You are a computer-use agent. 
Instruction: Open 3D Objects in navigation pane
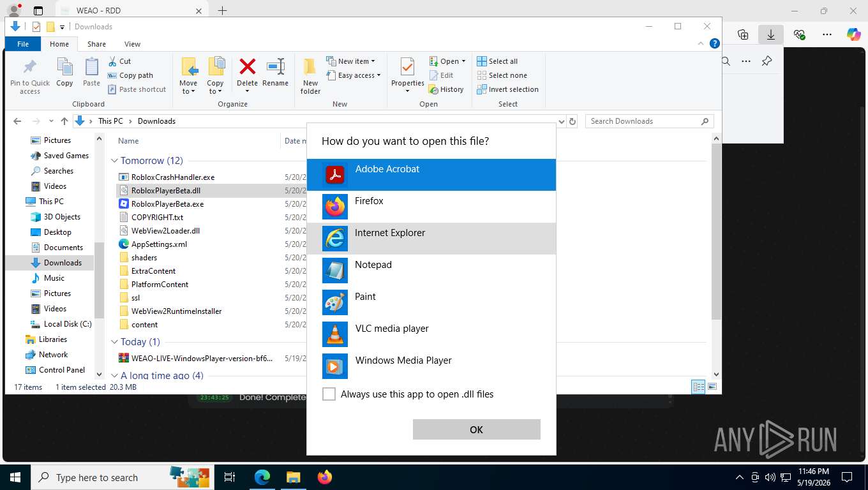(62, 217)
